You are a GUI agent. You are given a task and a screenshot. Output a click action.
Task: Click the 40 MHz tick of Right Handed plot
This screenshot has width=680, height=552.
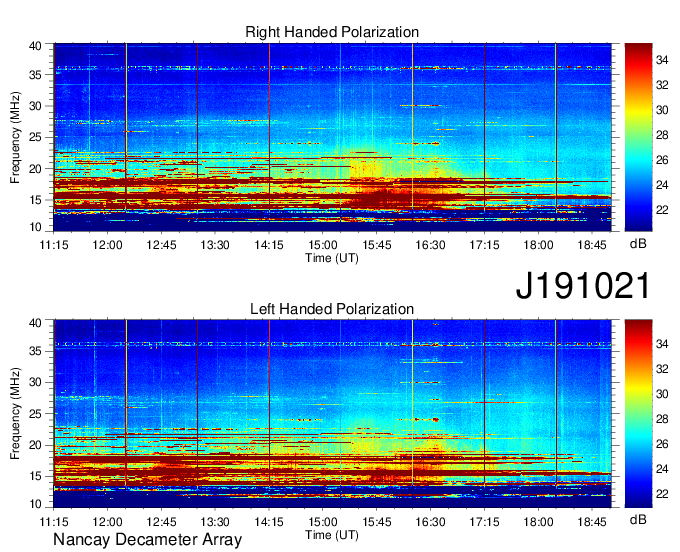(35, 46)
